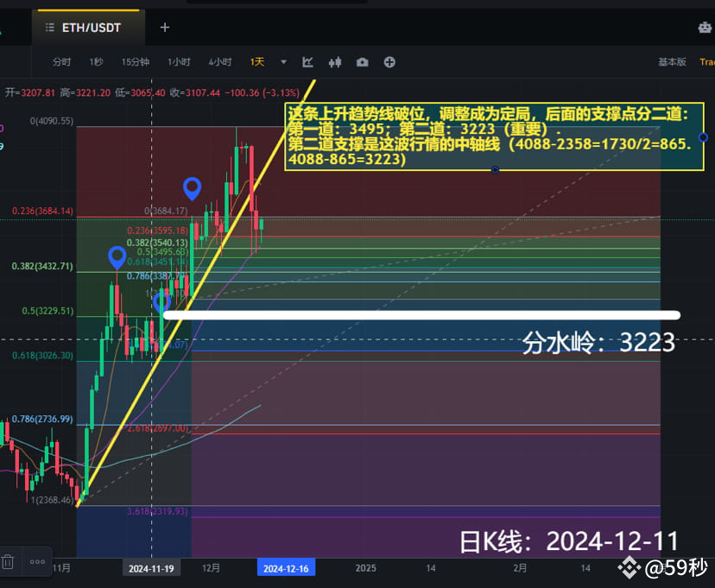Viewport: 715px width, 588px height.
Task: Select the 1小时 timeframe
Action: coord(178,62)
